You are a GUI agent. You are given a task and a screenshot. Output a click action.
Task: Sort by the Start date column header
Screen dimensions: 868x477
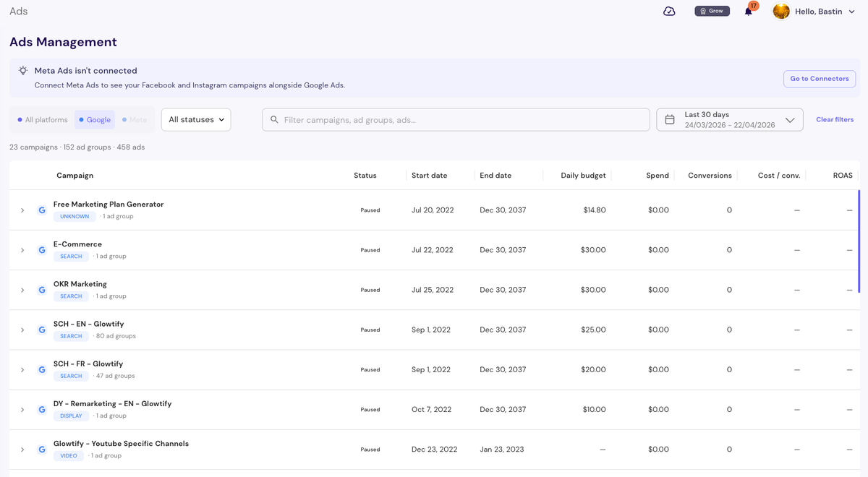(429, 176)
